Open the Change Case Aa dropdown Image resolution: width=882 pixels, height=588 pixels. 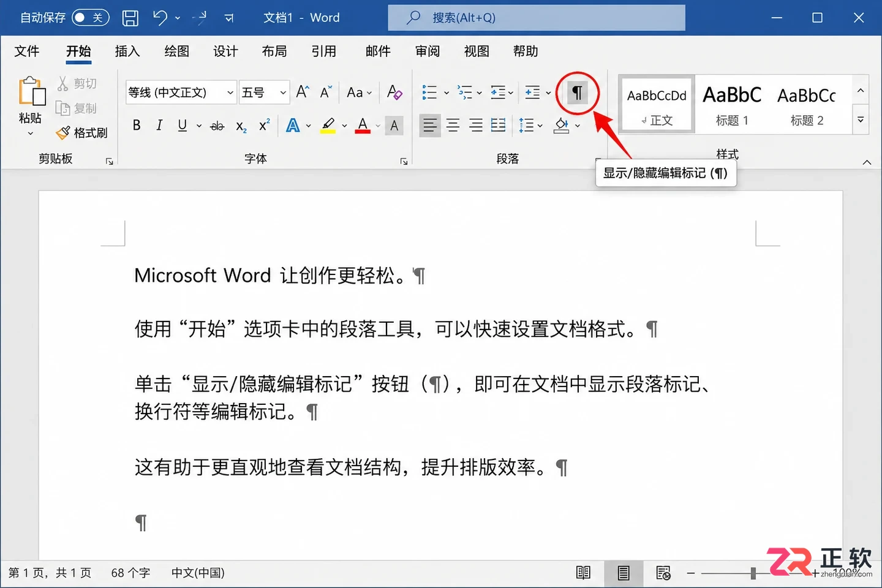[359, 92]
